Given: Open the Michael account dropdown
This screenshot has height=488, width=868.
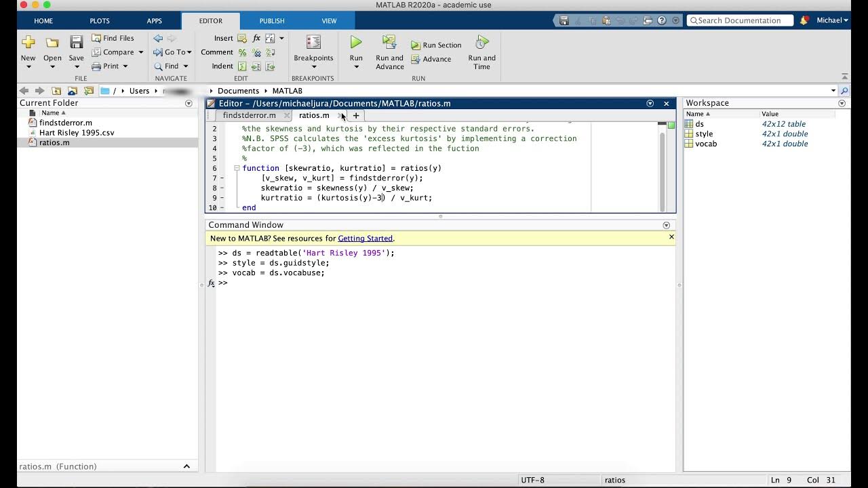Looking at the screenshot, I should 833,20.
